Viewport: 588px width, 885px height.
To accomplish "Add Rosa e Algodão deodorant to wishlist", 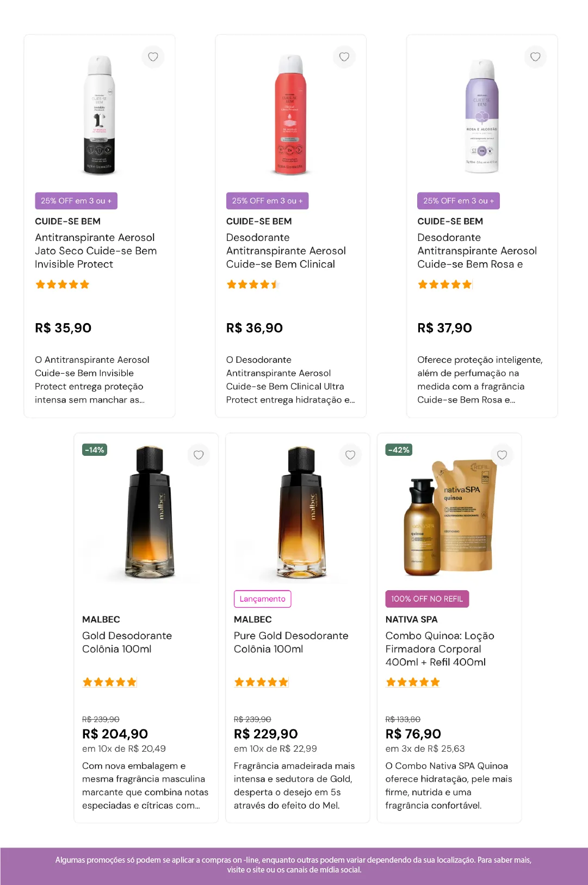I will pyautogui.click(x=535, y=57).
